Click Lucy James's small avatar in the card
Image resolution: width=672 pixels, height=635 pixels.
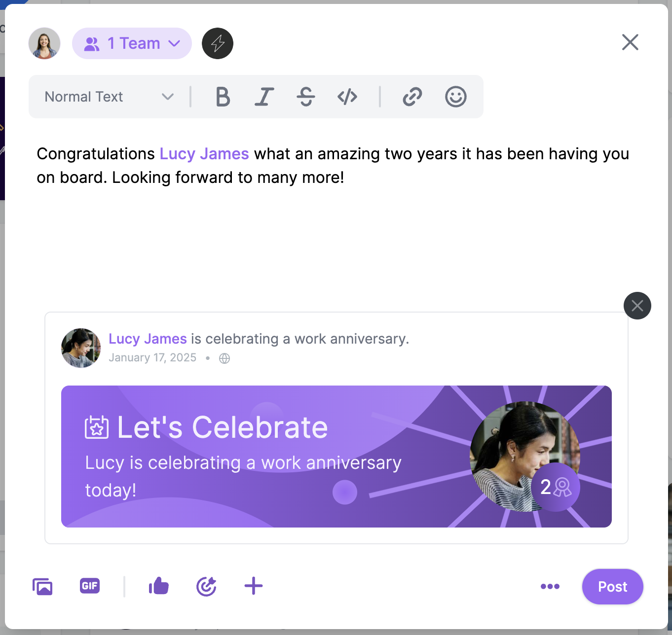tap(81, 348)
